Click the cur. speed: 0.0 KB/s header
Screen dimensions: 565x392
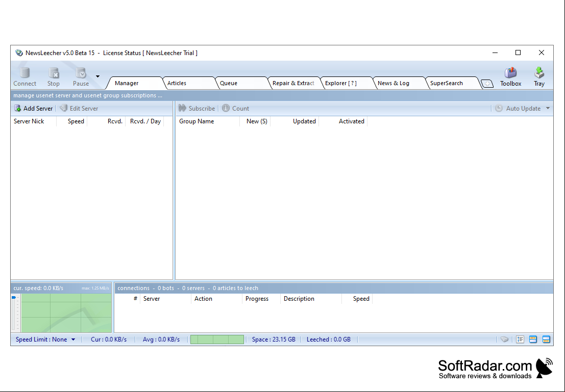click(38, 289)
